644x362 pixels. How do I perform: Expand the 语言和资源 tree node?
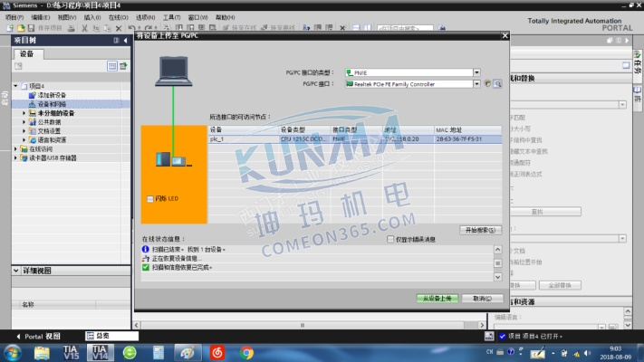pos(24,140)
